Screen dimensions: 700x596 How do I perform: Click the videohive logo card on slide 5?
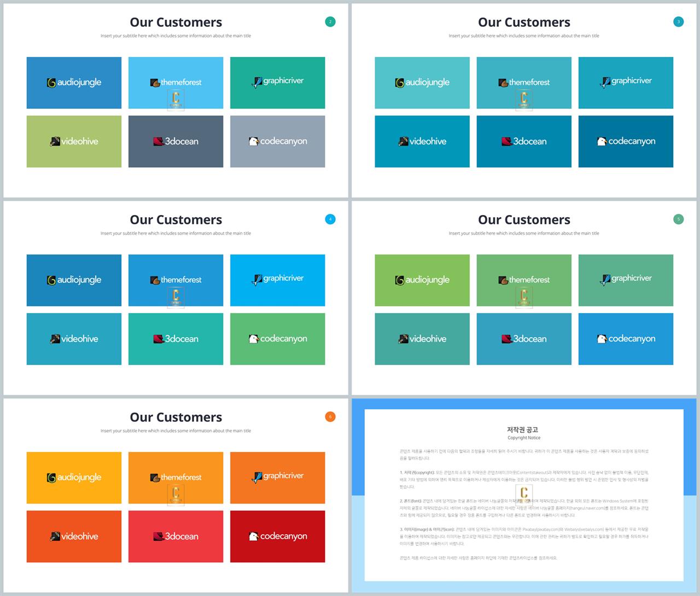pyautogui.click(x=422, y=339)
